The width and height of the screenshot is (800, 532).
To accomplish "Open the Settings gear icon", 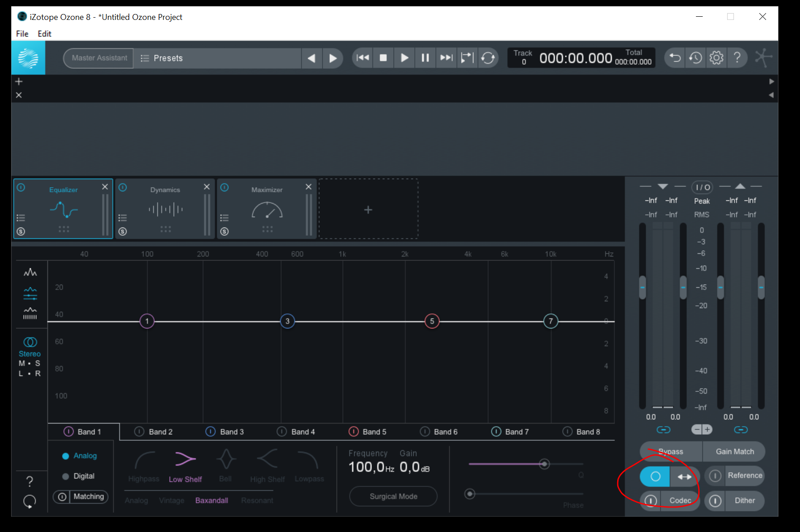I will click(716, 58).
